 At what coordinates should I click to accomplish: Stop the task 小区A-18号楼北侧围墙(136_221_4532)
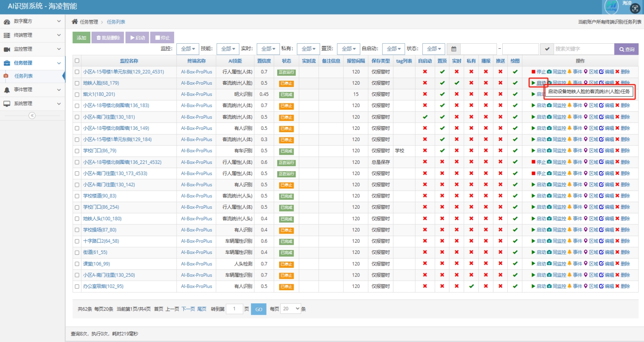pos(539,162)
